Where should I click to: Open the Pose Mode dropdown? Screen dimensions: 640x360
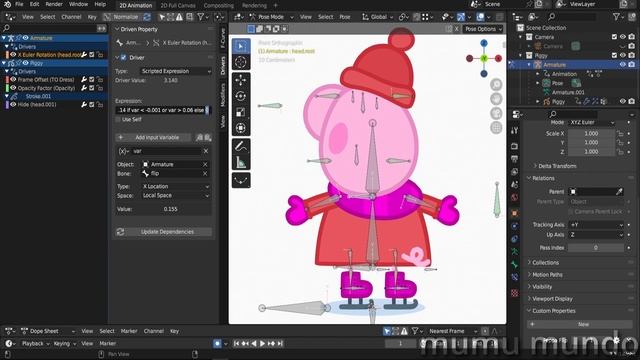pyautogui.click(x=271, y=17)
